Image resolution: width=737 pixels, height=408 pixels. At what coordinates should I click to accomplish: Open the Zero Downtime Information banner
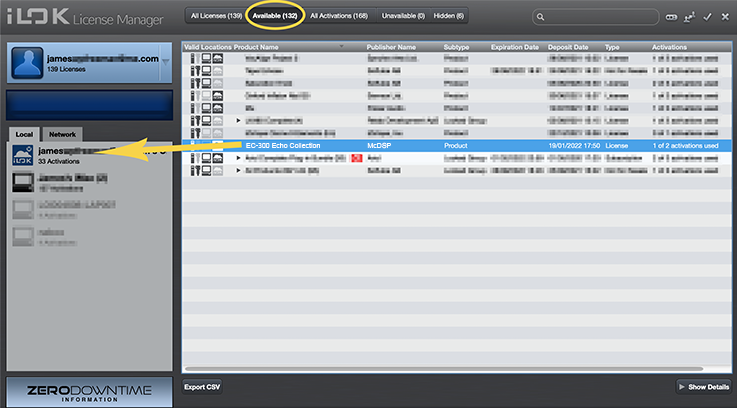click(89, 392)
